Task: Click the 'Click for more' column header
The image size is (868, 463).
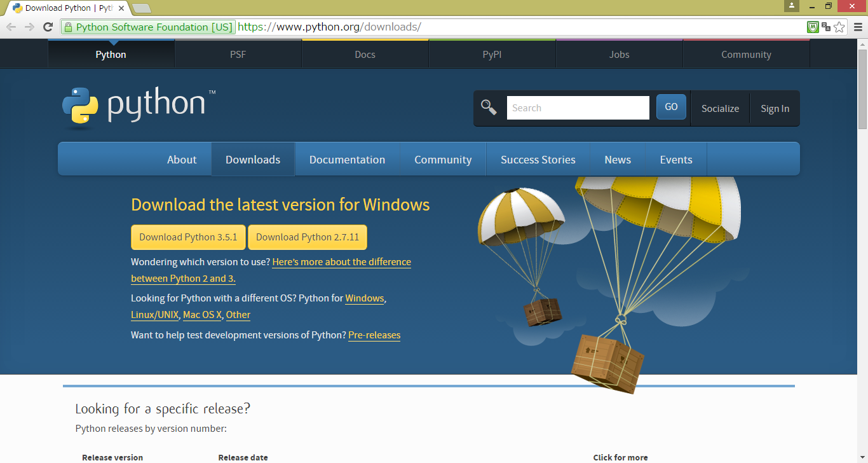Action: [x=620, y=457]
